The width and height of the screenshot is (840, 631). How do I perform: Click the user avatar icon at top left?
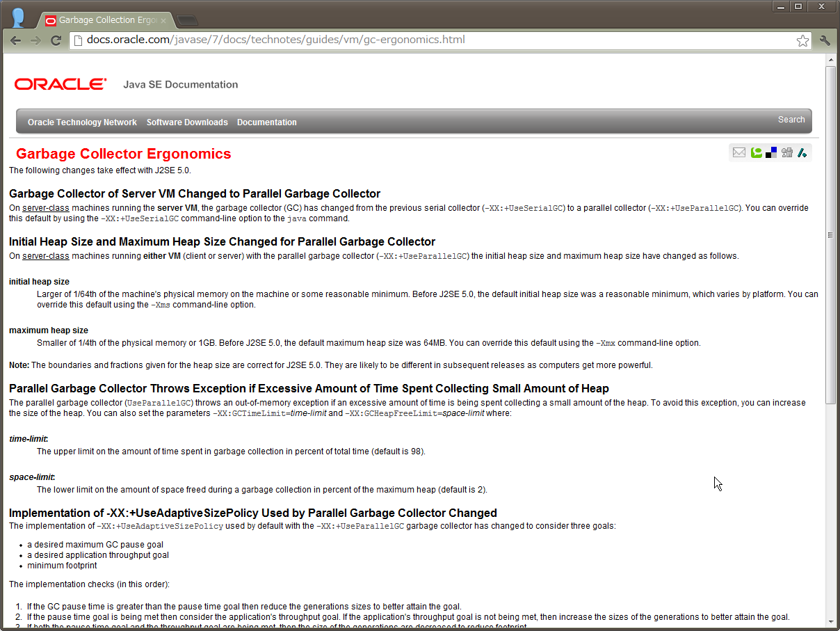pyautogui.click(x=19, y=18)
